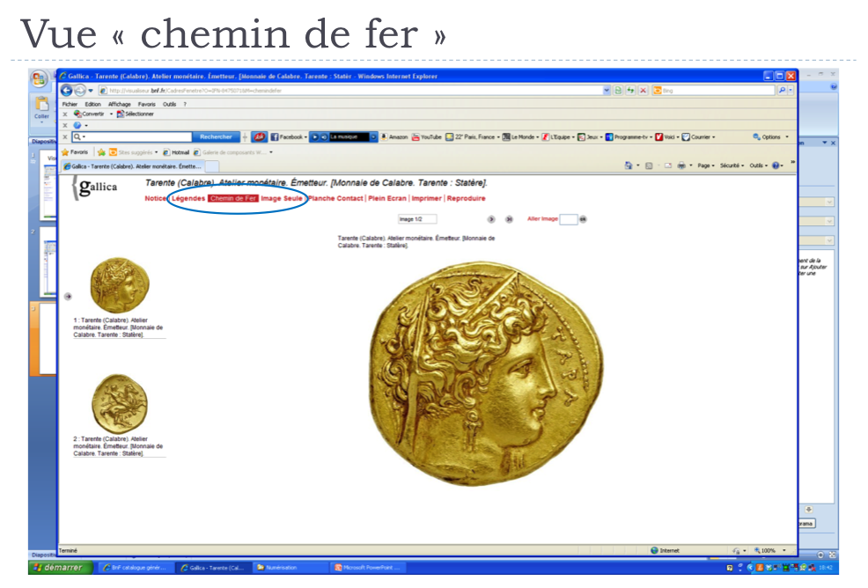Click the Refresh icon beside the address bar
This screenshot has height=588, width=868.
630,91
